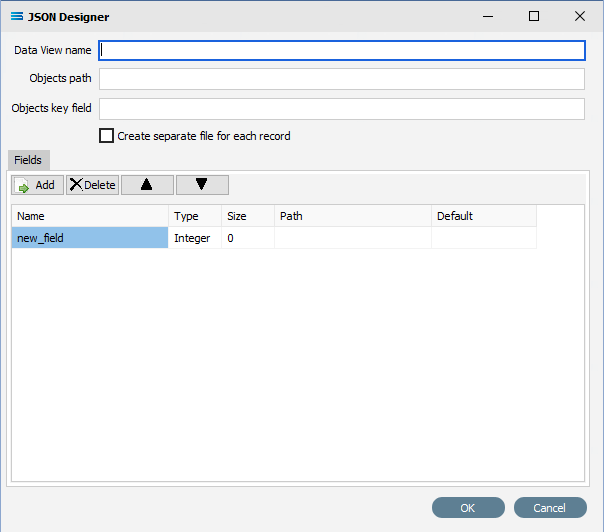Image resolution: width=604 pixels, height=532 pixels.
Task: Click the Type column header
Action: click(x=195, y=216)
